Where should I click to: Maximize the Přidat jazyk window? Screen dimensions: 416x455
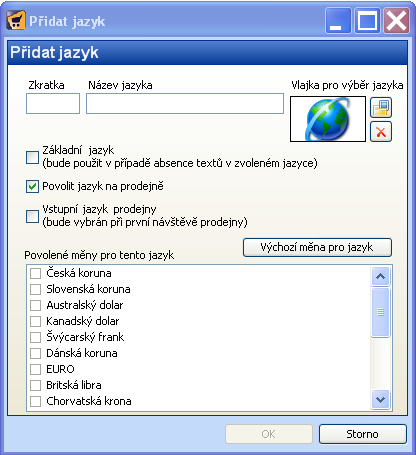[x=367, y=21]
